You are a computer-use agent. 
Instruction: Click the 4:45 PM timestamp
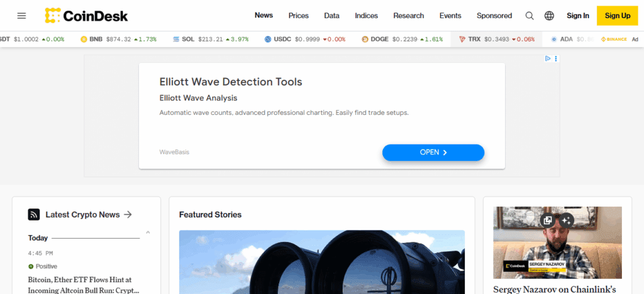coord(40,253)
